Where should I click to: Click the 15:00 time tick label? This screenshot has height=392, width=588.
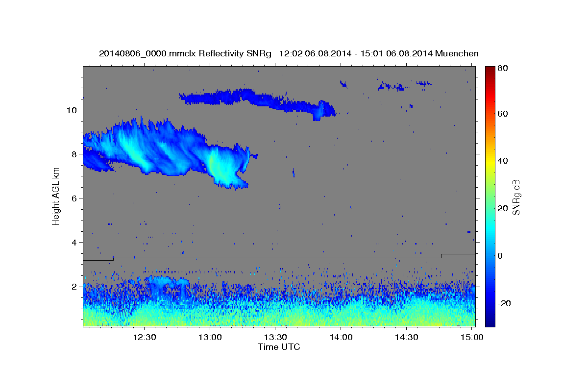click(471, 337)
